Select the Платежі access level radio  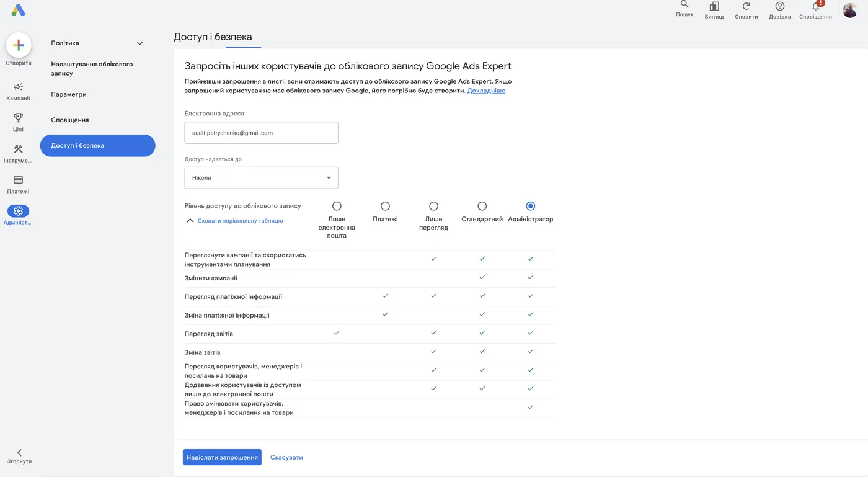click(385, 206)
